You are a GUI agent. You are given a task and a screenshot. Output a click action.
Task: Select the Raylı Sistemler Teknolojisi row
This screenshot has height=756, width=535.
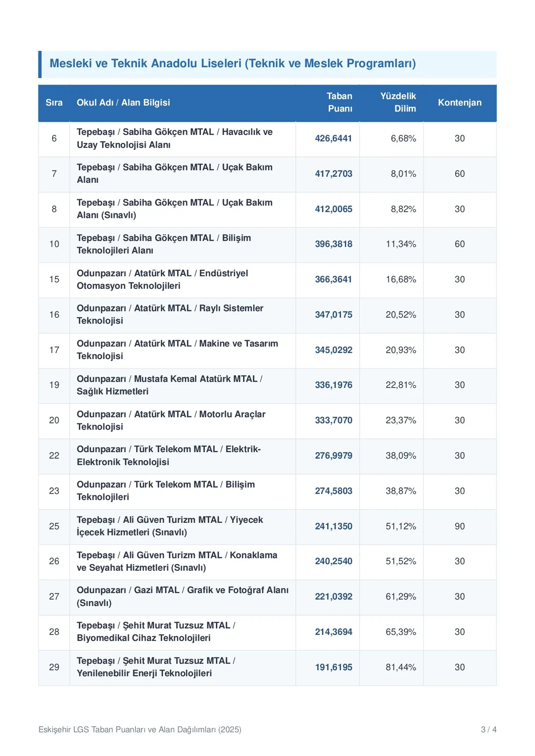[267, 315]
